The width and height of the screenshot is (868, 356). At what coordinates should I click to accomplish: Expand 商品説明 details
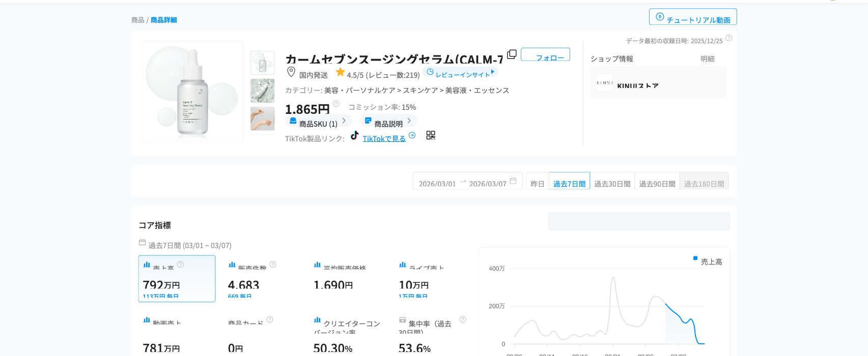pyautogui.click(x=388, y=121)
